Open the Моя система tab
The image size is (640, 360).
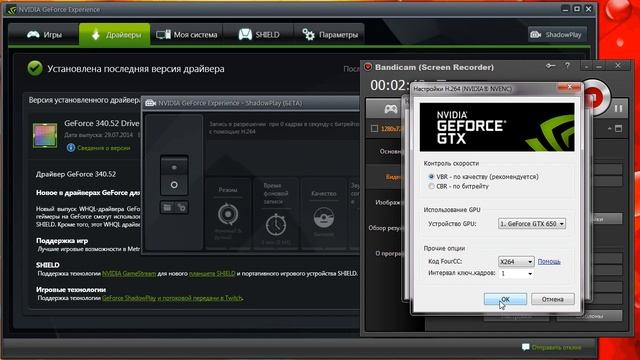click(x=187, y=35)
